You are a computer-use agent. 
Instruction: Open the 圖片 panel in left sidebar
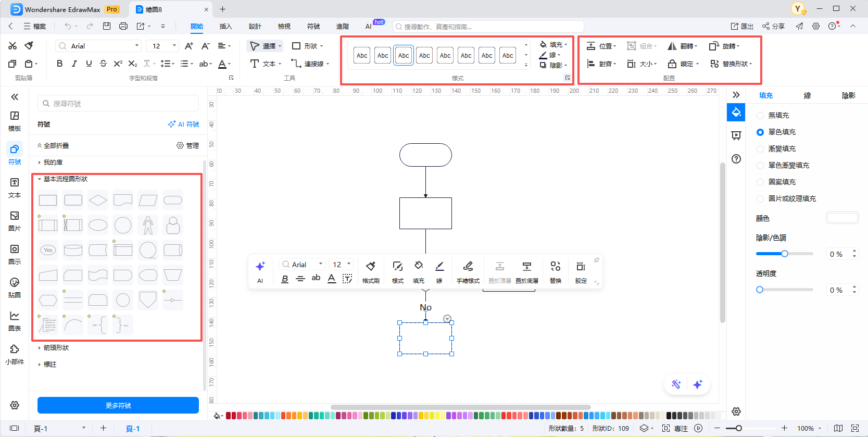(15, 221)
